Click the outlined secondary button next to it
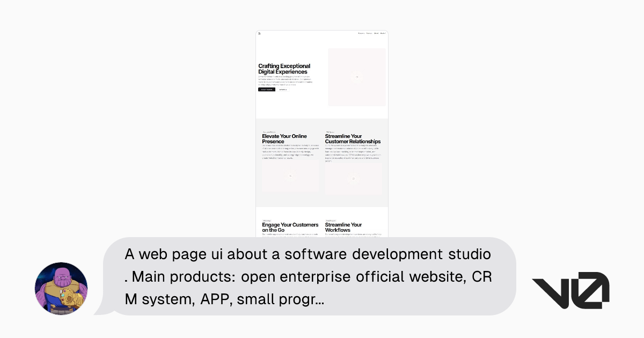 coord(283,90)
